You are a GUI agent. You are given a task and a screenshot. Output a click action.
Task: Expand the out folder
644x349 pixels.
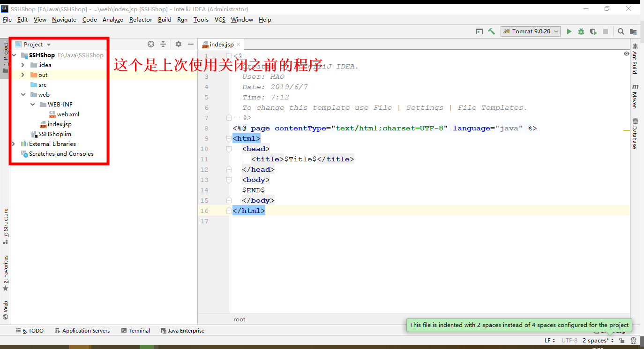(23, 75)
